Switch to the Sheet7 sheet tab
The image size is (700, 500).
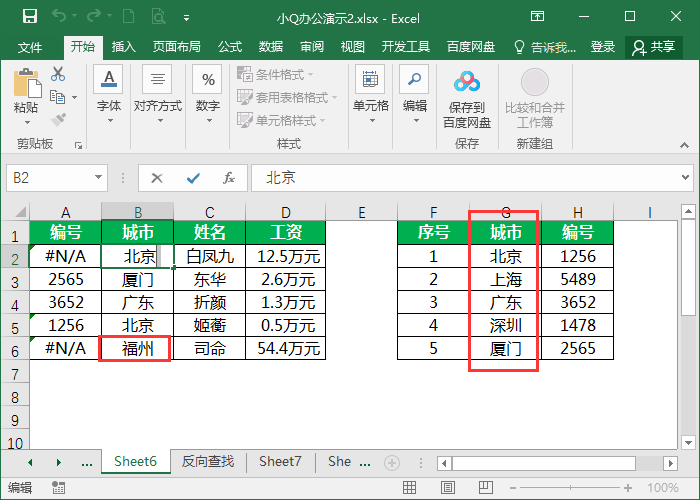[280, 461]
